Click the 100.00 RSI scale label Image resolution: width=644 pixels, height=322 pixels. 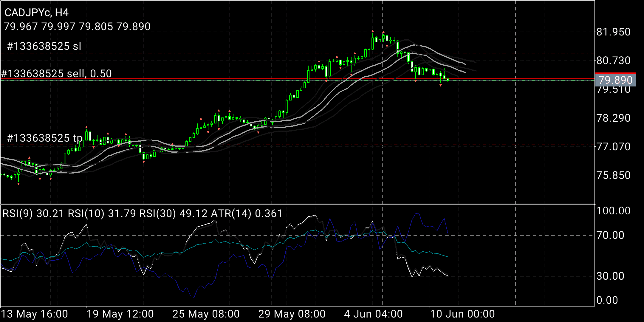[x=613, y=211]
